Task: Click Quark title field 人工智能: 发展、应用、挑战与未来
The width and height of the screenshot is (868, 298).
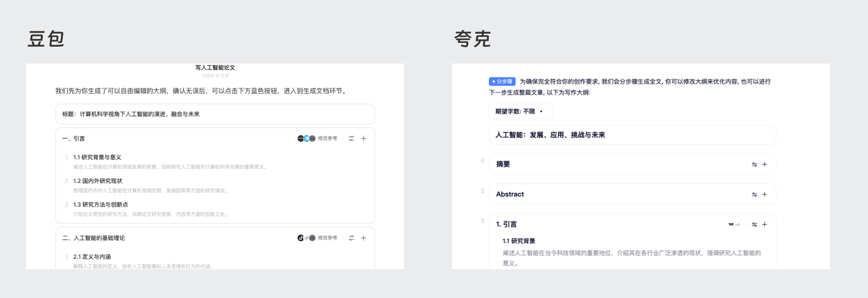Action: coord(633,135)
